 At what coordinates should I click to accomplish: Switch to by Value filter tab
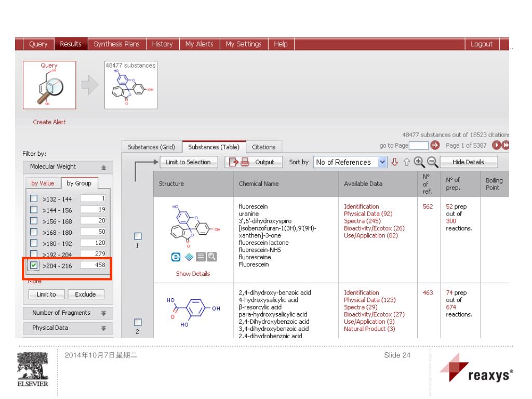pyautogui.click(x=43, y=183)
